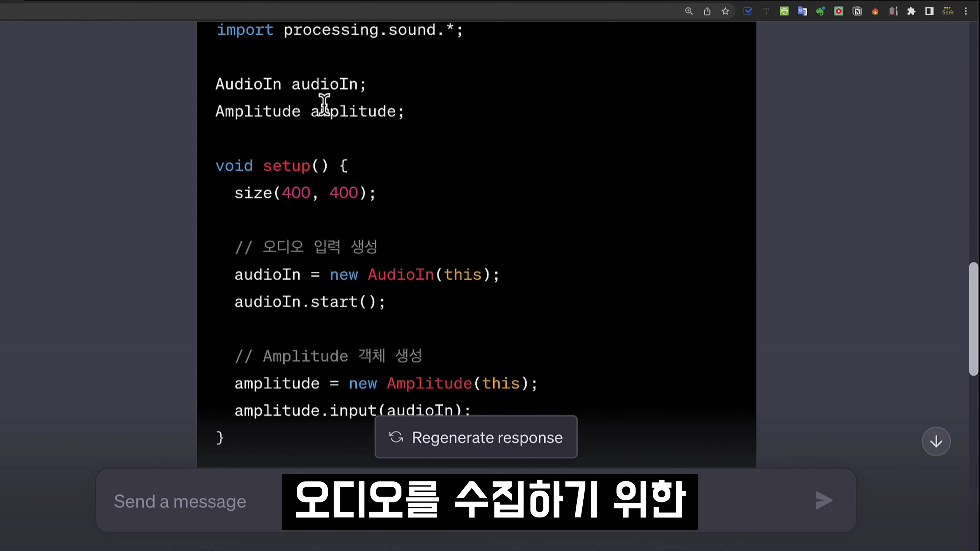Open the Notion web clipper extension
This screenshot has height=551, width=980.
pyautogui.click(x=857, y=11)
